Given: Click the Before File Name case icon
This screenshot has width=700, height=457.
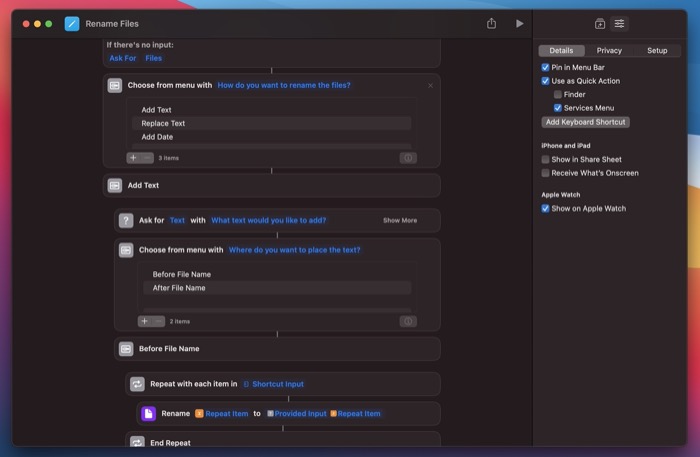Looking at the screenshot, I should (126, 349).
